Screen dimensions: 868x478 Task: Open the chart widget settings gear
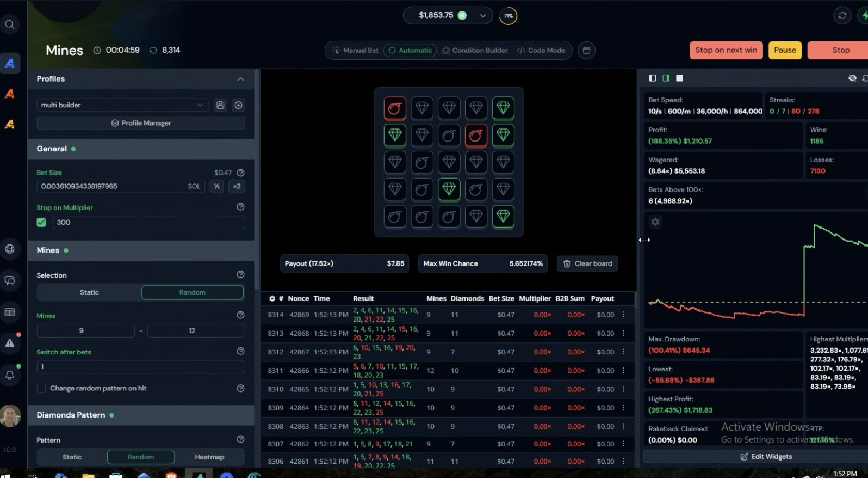point(655,222)
